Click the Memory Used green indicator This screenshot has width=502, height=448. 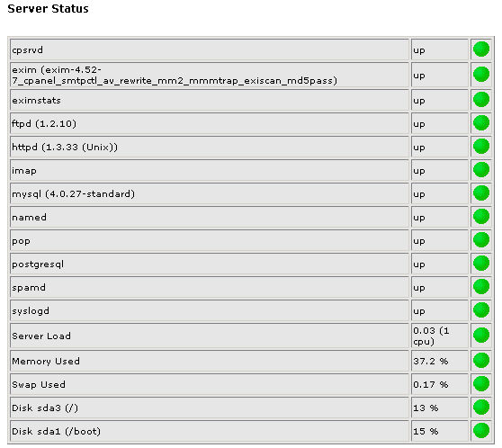click(x=481, y=360)
